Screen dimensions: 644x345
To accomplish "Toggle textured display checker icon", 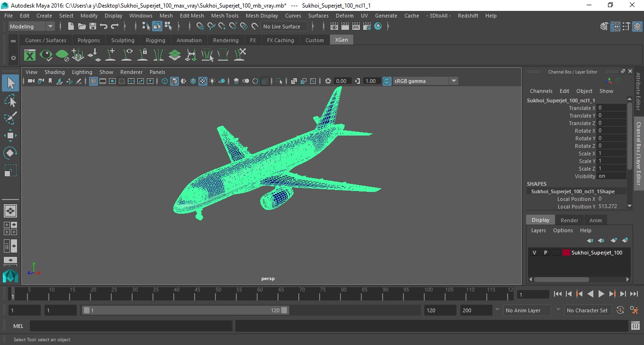I will 203,81.
